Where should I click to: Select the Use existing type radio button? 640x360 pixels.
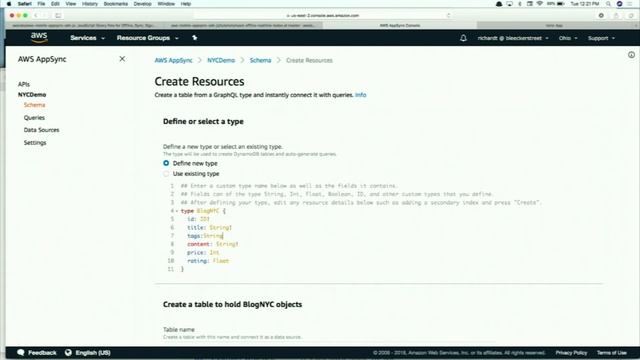(x=166, y=173)
